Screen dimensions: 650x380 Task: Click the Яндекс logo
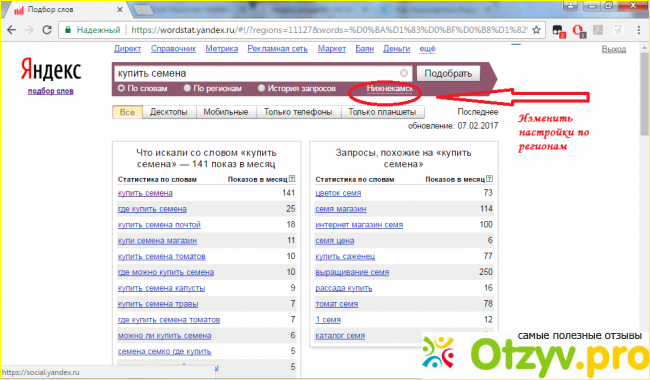tap(51, 69)
